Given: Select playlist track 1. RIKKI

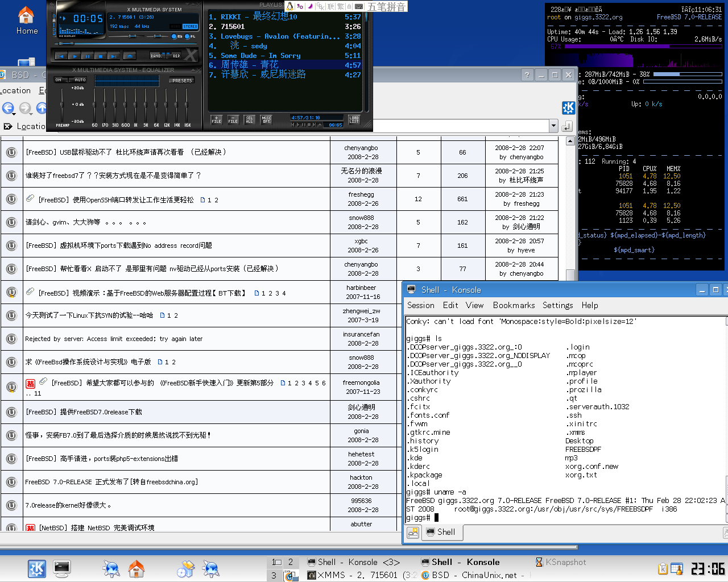Looking at the screenshot, I should (285, 17).
